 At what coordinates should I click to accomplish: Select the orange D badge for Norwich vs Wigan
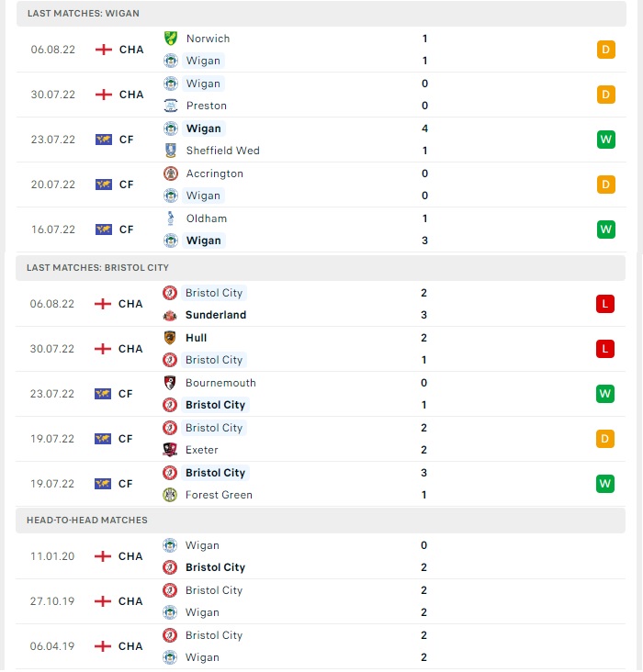(605, 50)
